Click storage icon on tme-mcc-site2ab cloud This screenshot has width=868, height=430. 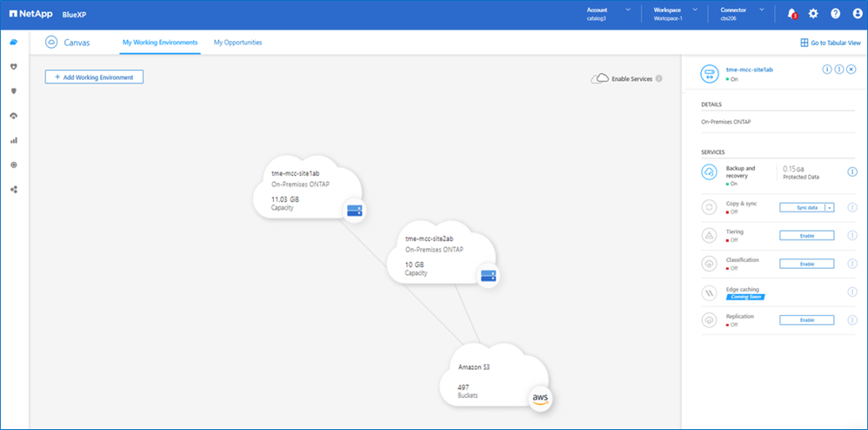pyautogui.click(x=488, y=275)
